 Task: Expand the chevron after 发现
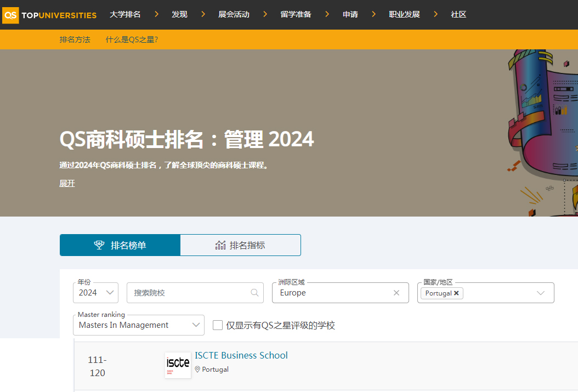click(x=203, y=14)
